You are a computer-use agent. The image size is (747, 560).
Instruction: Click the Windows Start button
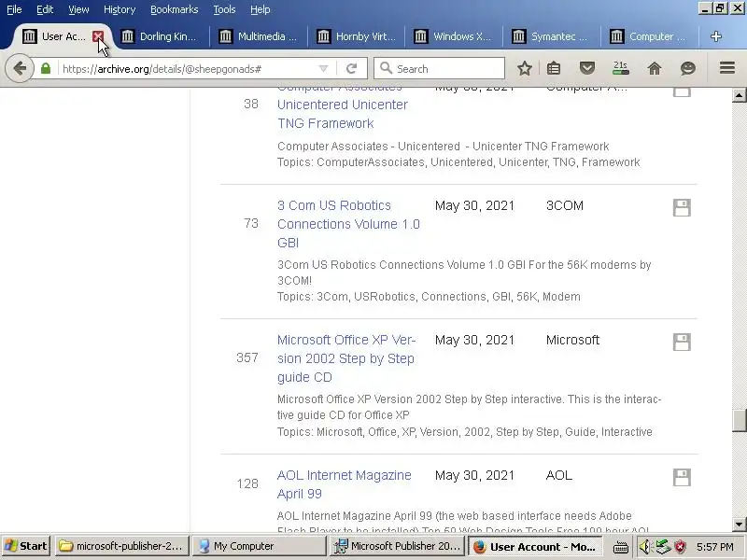pyautogui.click(x=26, y=546)
